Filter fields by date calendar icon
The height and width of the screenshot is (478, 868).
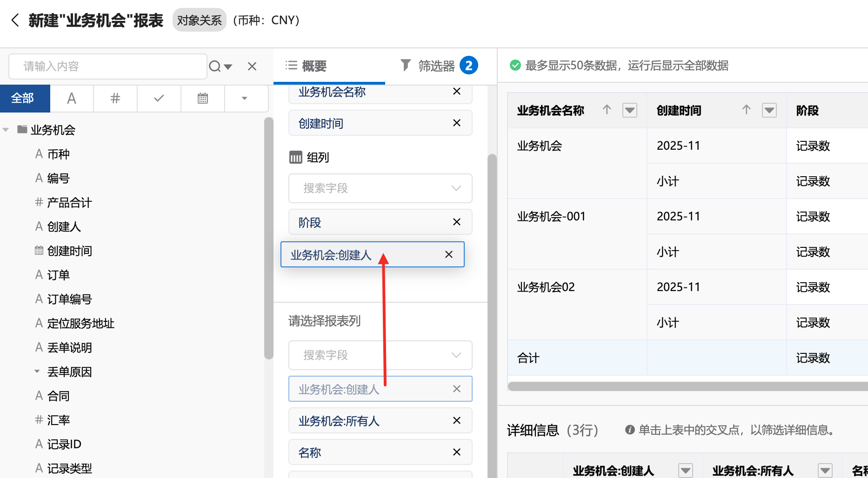pos(203,99)
